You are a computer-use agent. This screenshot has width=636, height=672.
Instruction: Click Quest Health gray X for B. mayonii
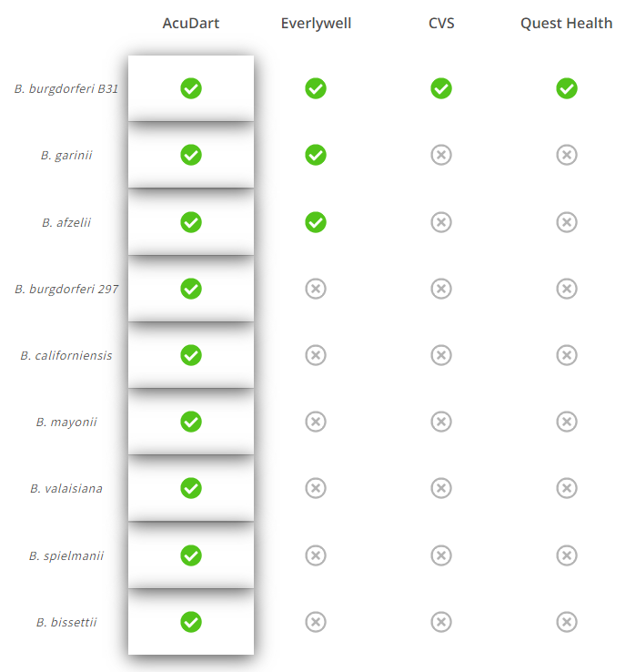(x=567, y=422)
